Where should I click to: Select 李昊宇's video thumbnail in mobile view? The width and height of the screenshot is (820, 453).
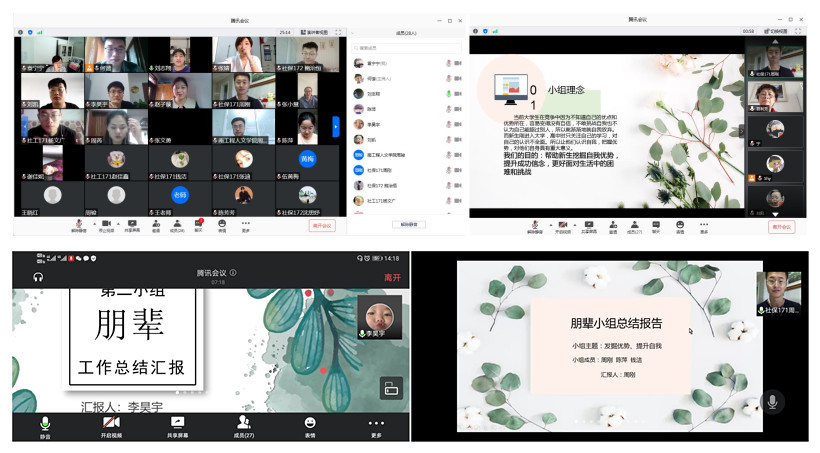pos(380,316)
